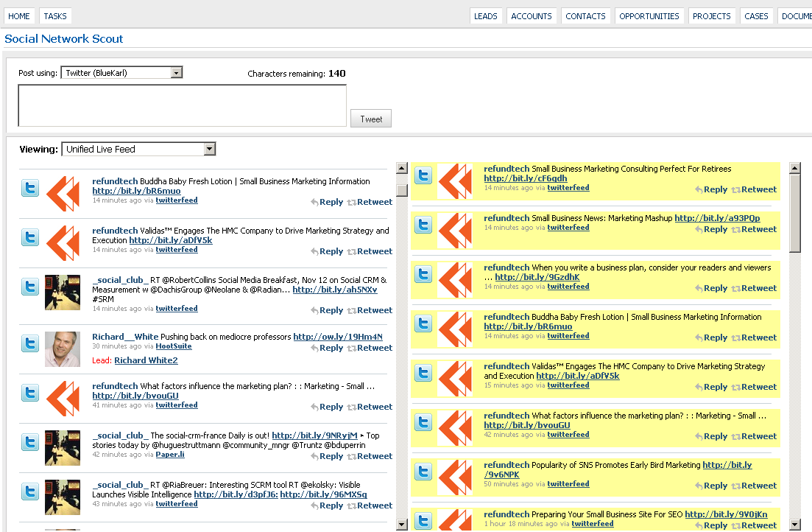
Task: Navigate to the CONTACTS tab
Action: [x=586, y=16]
